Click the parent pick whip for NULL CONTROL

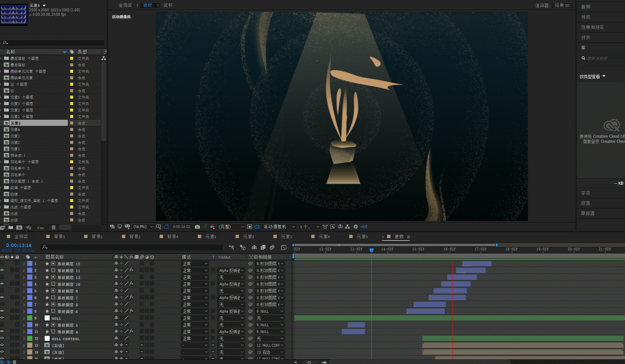pyautogui.click(x=250, y=338)
